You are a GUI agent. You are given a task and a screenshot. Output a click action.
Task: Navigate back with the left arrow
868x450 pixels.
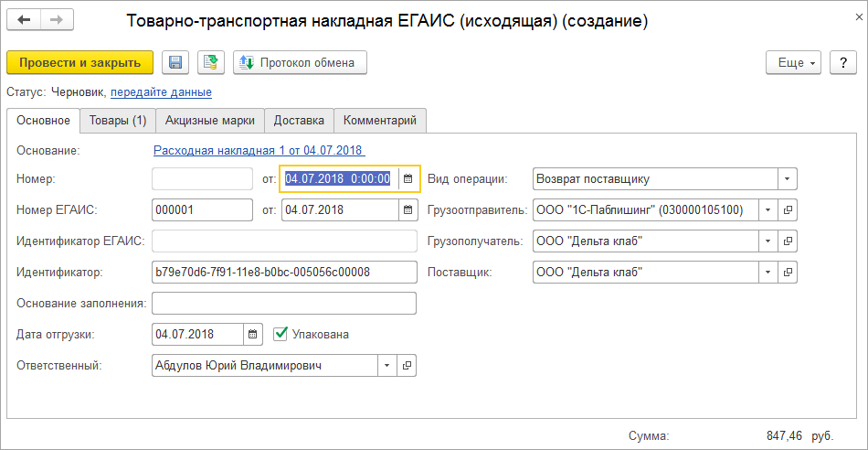click(24, 20)
